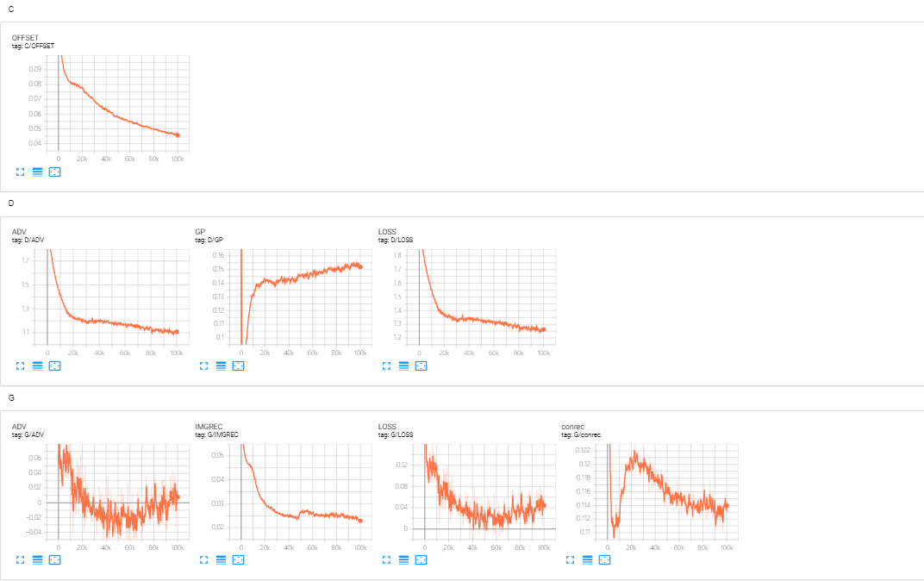
Task: Expand the C/OFFSET chart to full size
Action: coord(20,172)
